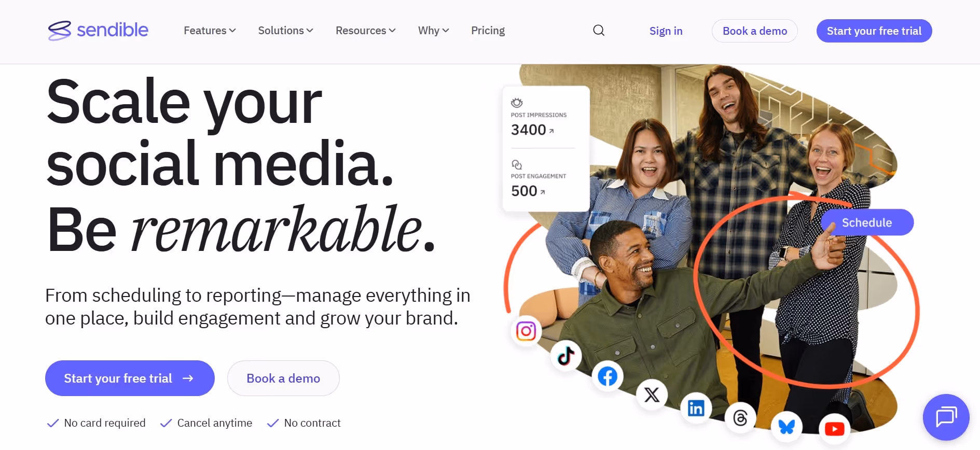The image size is (980, 450).
Task: Click the Be remarkable headline
Action: pyautogui.click(x=241, y=229)
